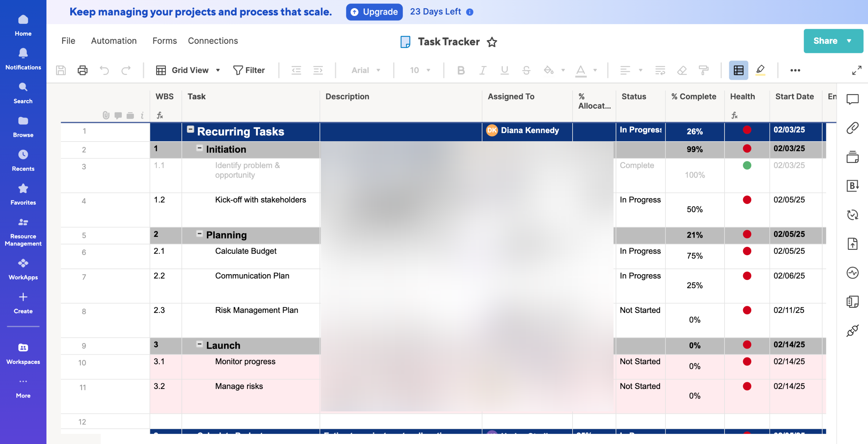Screen dimensions: 868x444
Task: Click the Indent icon
Action: pyautogui.click(x=318, y=70)
